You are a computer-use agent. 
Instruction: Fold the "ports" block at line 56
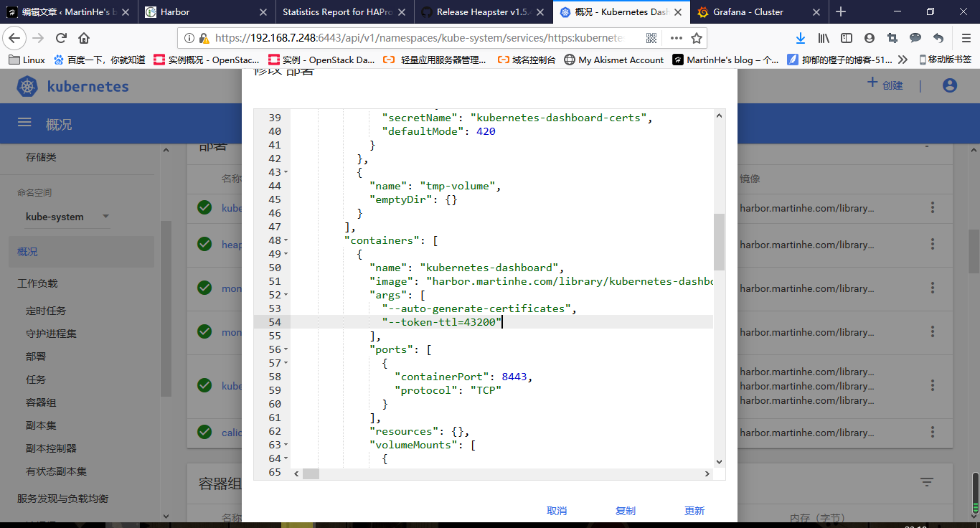(x=286, y=349)
